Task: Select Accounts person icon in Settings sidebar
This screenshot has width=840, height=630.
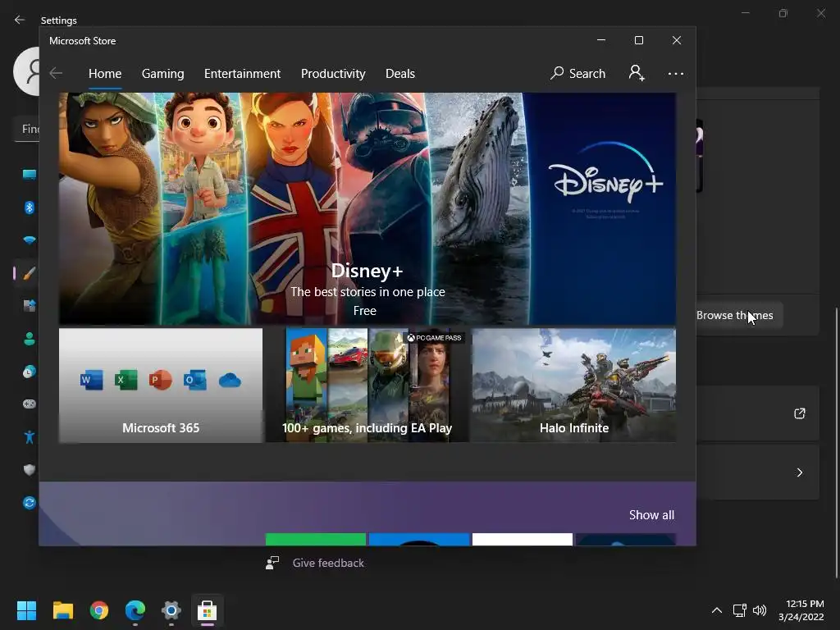Action: coord(29,339)
